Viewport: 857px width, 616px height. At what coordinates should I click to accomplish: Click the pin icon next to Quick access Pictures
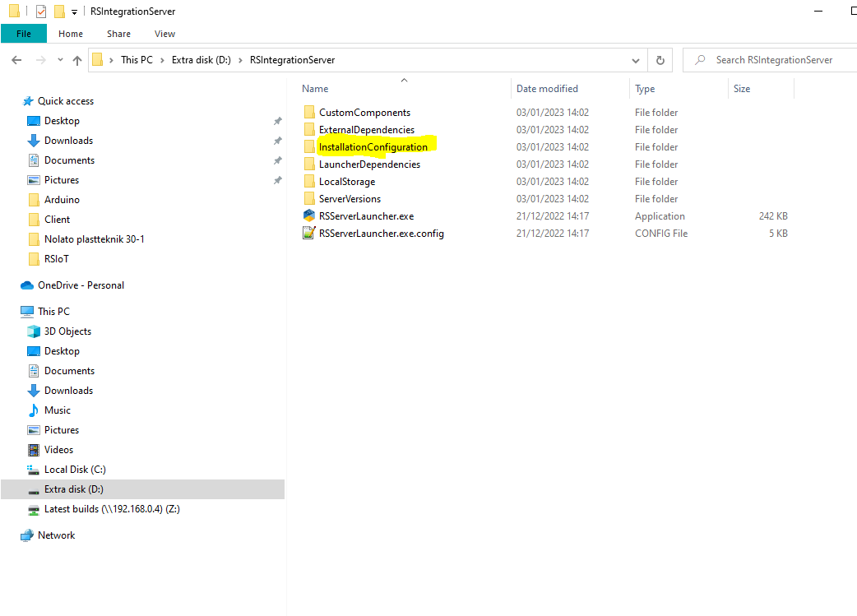(278, 180)
